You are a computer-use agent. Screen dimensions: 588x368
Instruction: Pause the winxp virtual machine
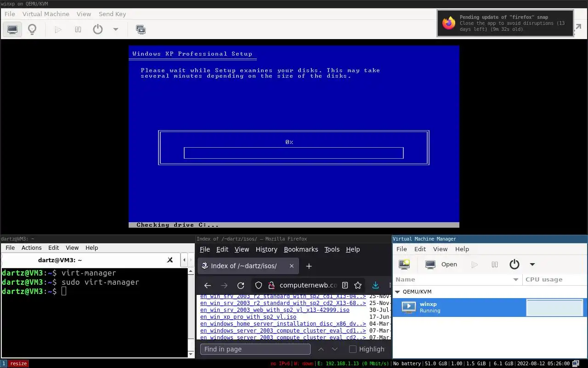[x=78, y=29]
